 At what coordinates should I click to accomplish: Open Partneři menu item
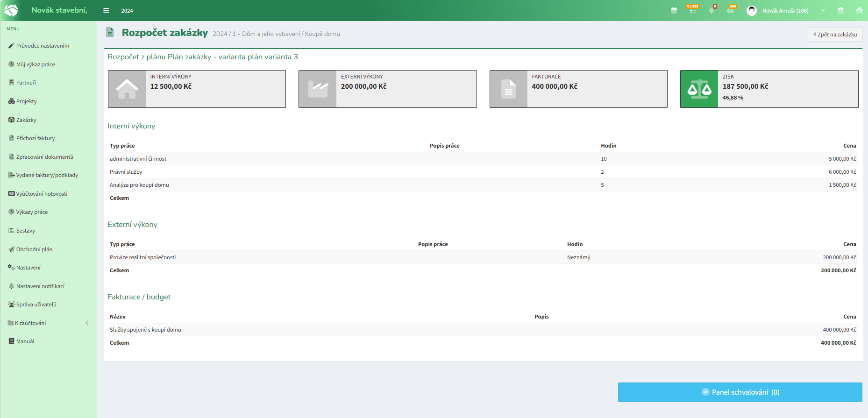tap(26, 83)
